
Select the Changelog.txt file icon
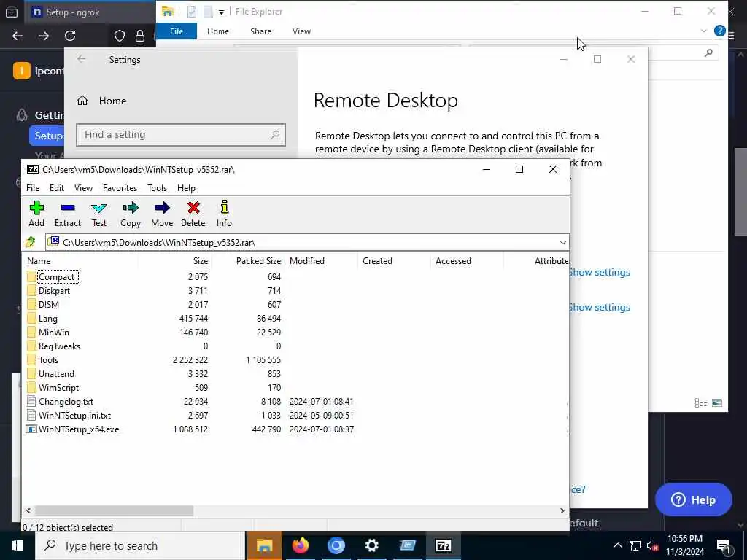tap(31, 402)
